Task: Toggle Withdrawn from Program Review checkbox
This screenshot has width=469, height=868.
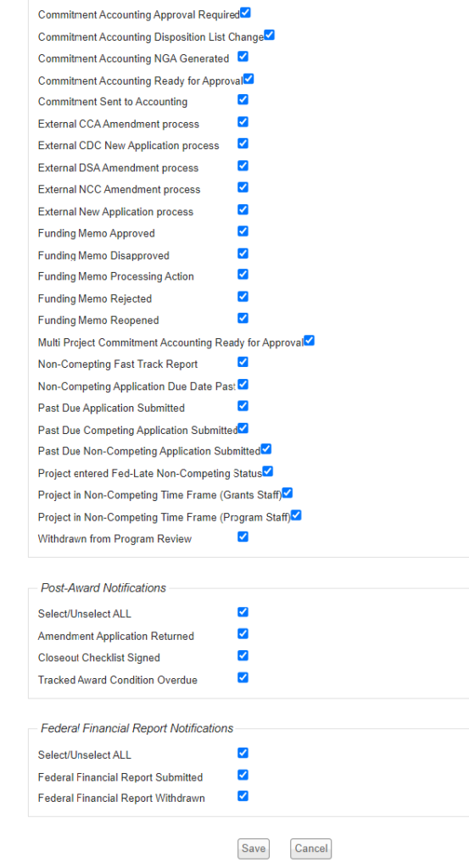Action: click(243, 537)
